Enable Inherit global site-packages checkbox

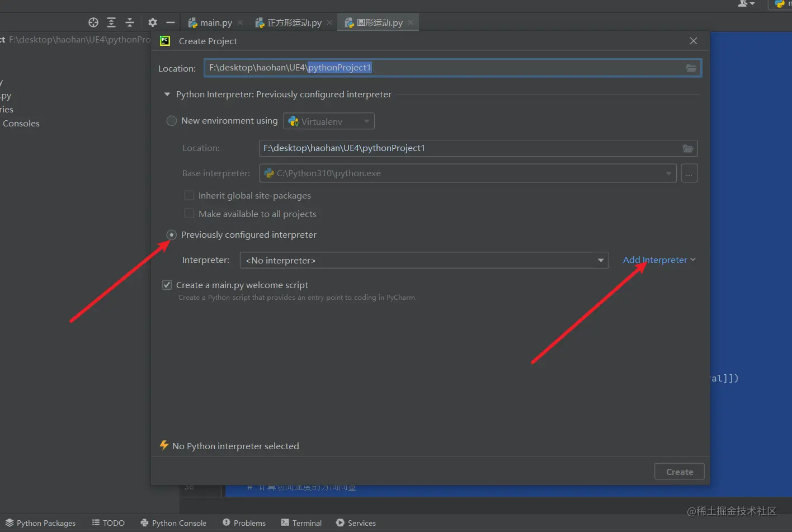[x=190, y=195]
